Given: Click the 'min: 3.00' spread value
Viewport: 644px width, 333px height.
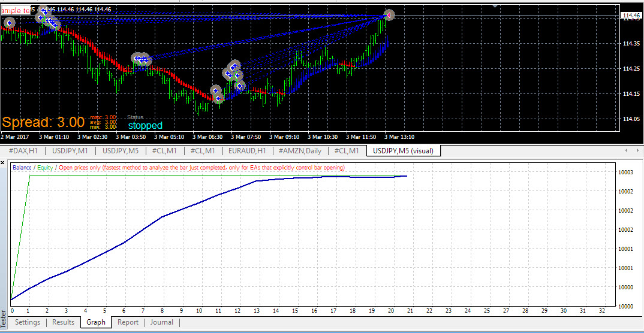Looking at the screenshot, I should [104, 127].
